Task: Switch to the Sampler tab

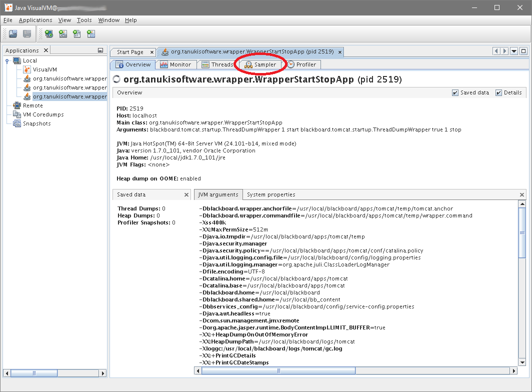Action: [260, 64]
